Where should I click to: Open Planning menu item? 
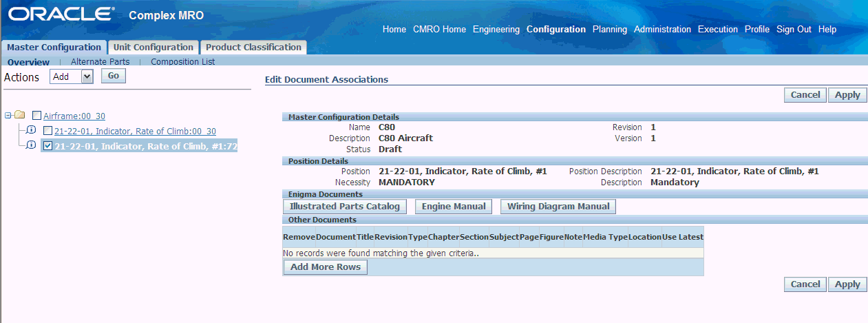point(610,30)
